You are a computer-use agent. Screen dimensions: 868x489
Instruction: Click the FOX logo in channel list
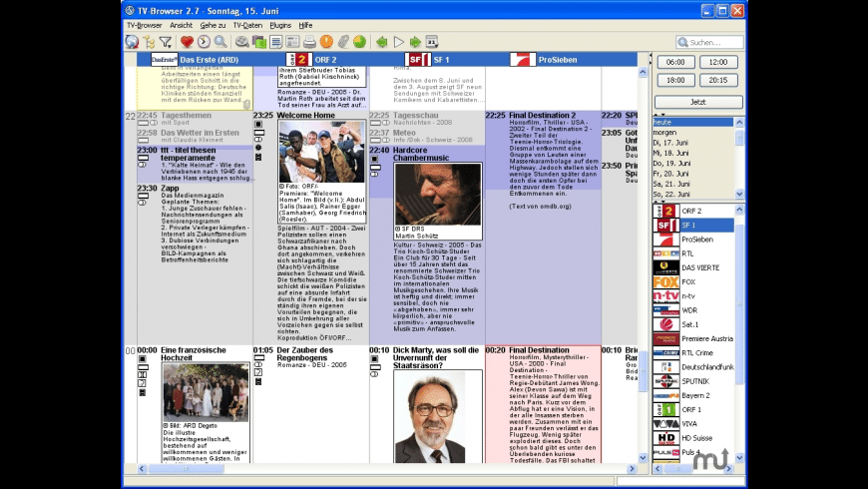665,281
